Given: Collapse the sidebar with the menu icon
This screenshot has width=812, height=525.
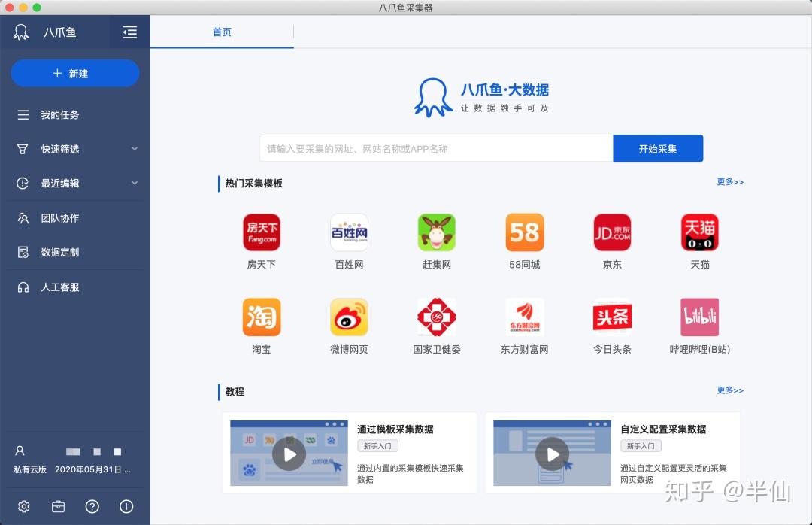Looking at the screenshot, I should click(129, 32).
